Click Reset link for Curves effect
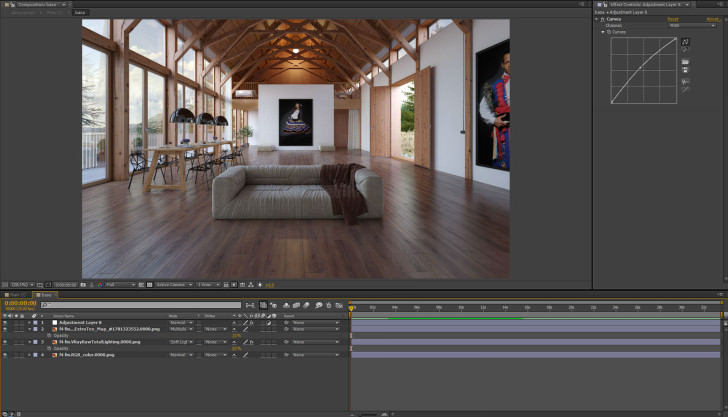 pos(673,19)
